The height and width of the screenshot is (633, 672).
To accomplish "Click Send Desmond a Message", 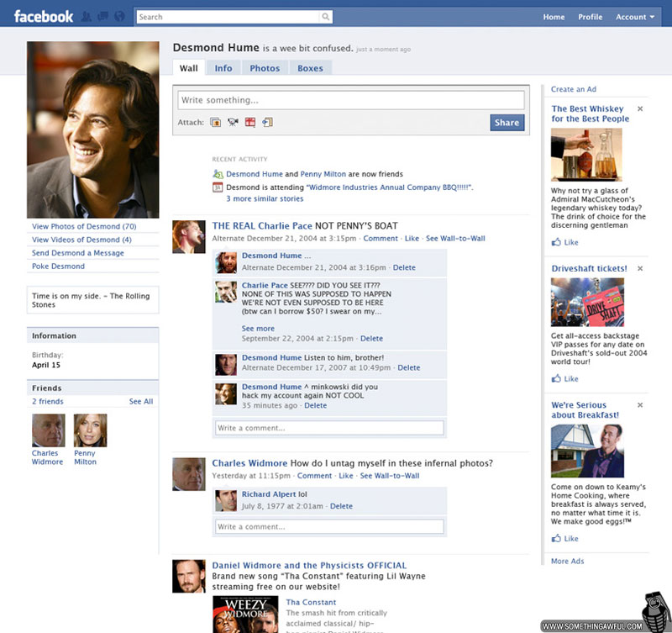I will coord(77,253).
